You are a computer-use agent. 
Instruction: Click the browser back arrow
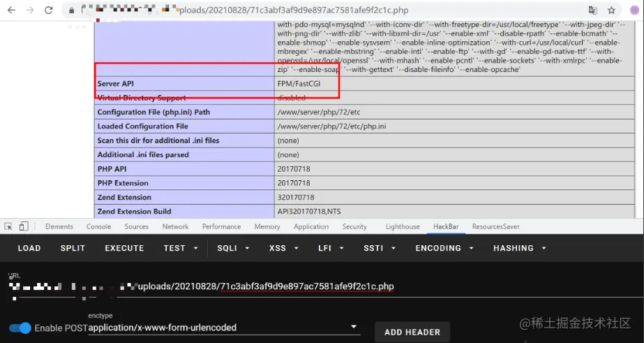(x=11, y=10)
